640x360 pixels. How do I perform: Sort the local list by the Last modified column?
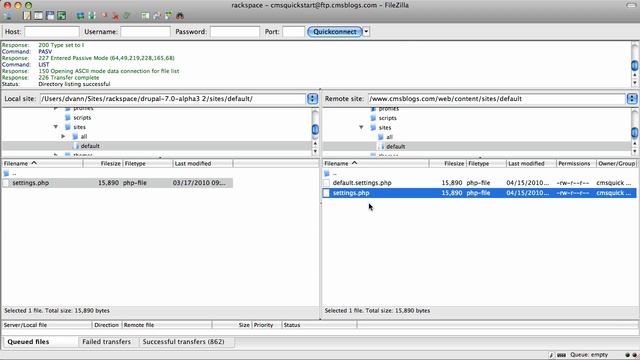[202, 163]
